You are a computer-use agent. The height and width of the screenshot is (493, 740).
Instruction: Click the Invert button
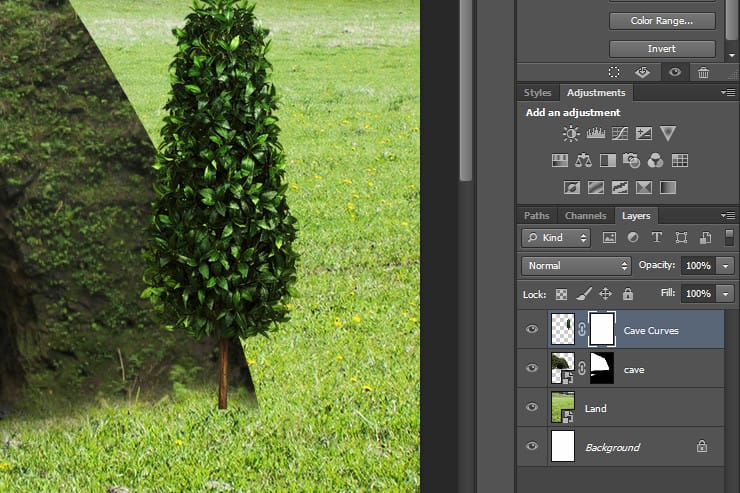662,49
